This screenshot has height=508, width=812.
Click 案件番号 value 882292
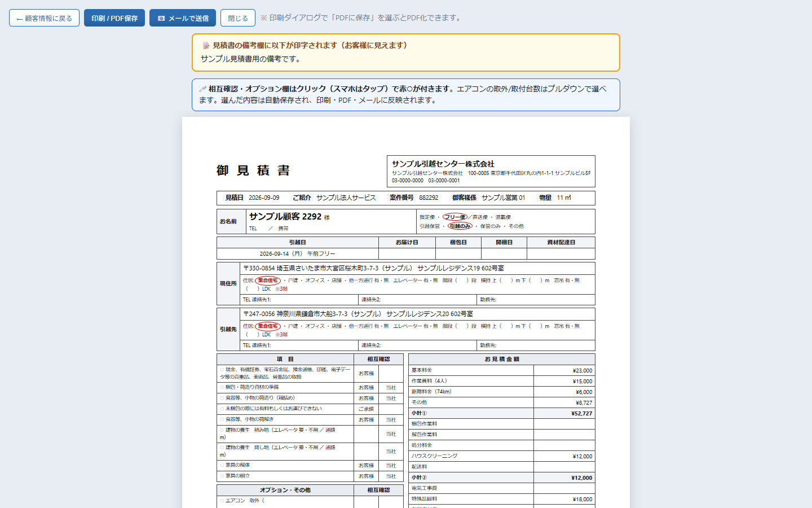click(429, 198)
